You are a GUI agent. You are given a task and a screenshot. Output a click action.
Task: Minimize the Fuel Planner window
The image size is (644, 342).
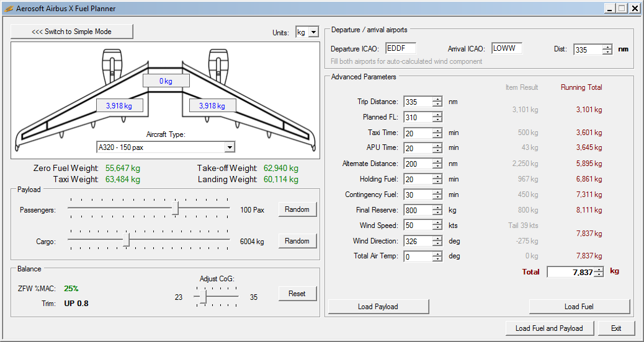tap(609, 9)
